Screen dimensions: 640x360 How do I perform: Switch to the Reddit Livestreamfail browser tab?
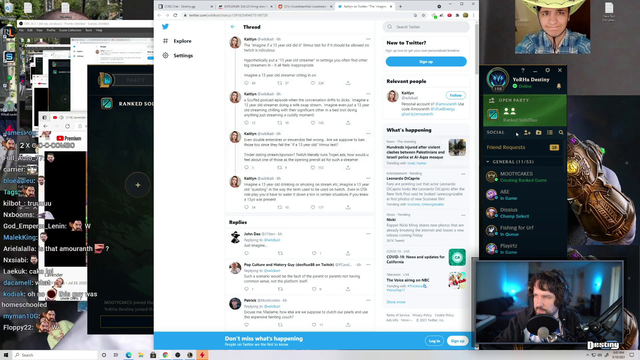[304, 7]
